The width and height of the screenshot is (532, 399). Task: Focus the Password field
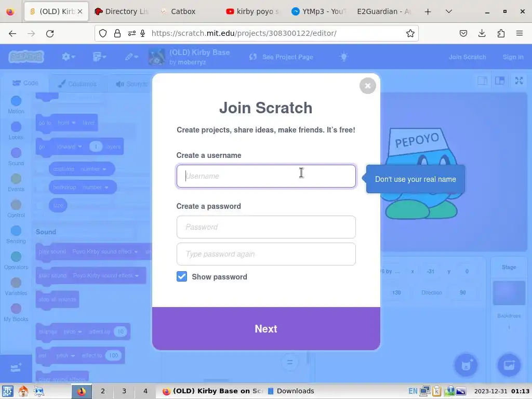(x=266, y=227)
